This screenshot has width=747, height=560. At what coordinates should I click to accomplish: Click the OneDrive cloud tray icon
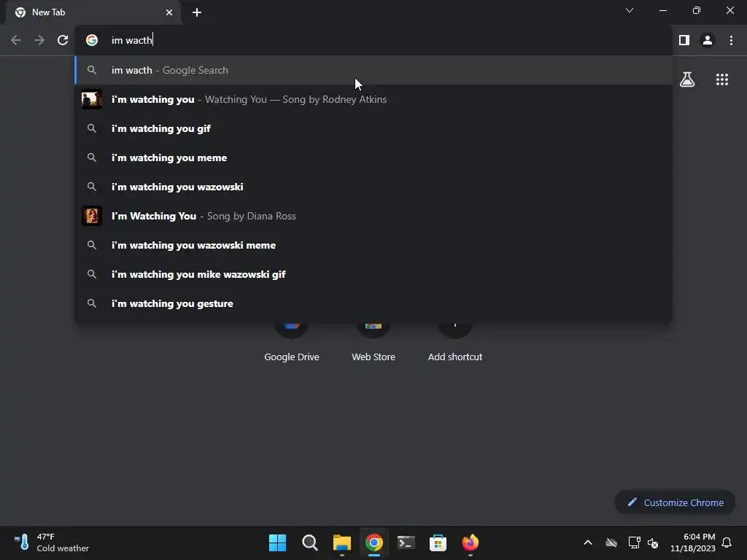pos(611,542)
